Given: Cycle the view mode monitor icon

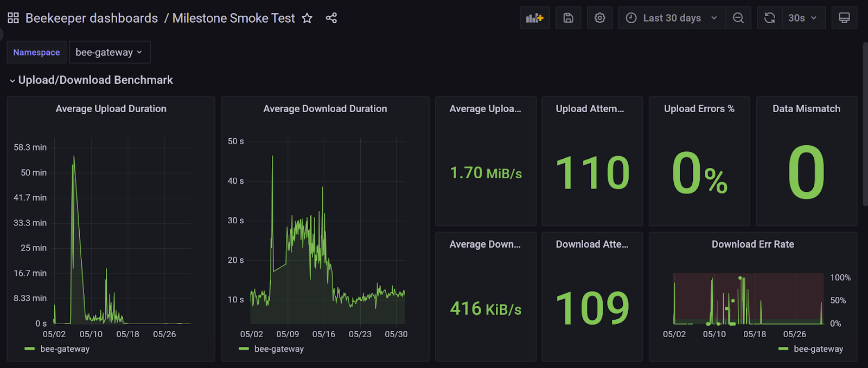Looking at the screenshot, I should pyautogui.click(x=844, y=18).
